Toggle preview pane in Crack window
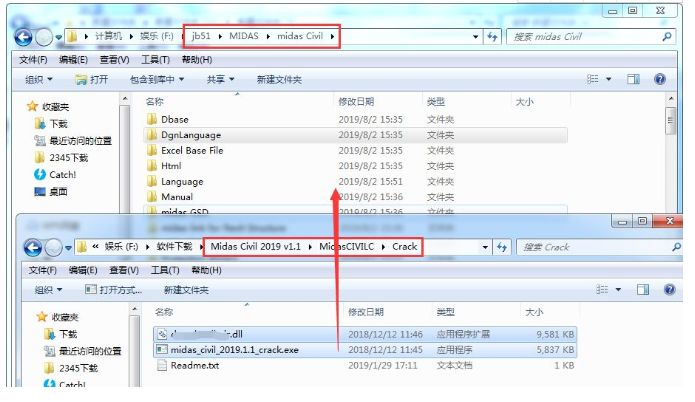This screenshot has height=402, width=695. click(643, 290)
